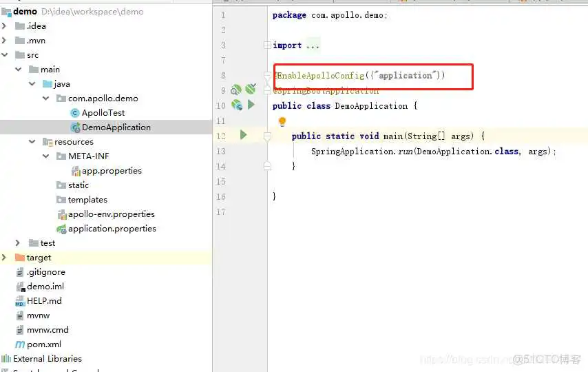Click the HELP.md markdown file icon
588x372 pixels.
tap(20, 301)
